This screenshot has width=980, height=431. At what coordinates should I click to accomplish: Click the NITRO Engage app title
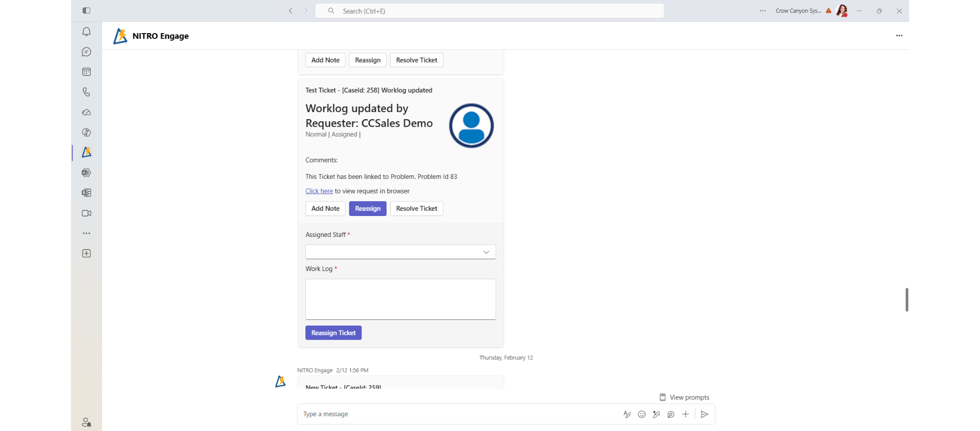(x=161, y=36)
